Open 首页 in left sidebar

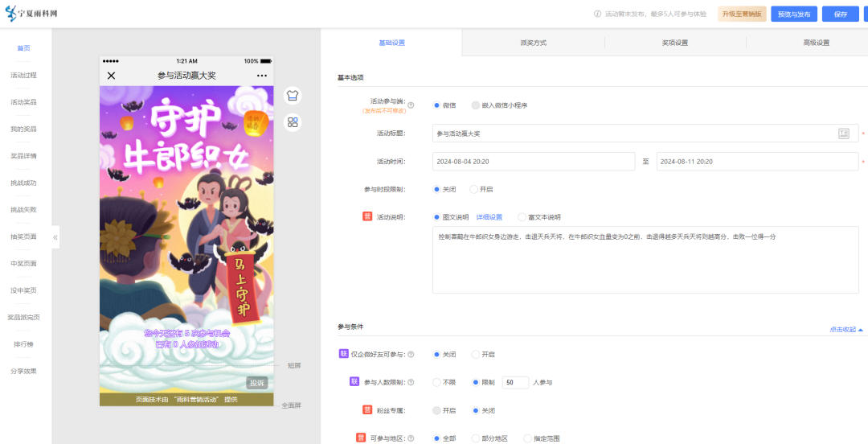[x=24, y=48]
